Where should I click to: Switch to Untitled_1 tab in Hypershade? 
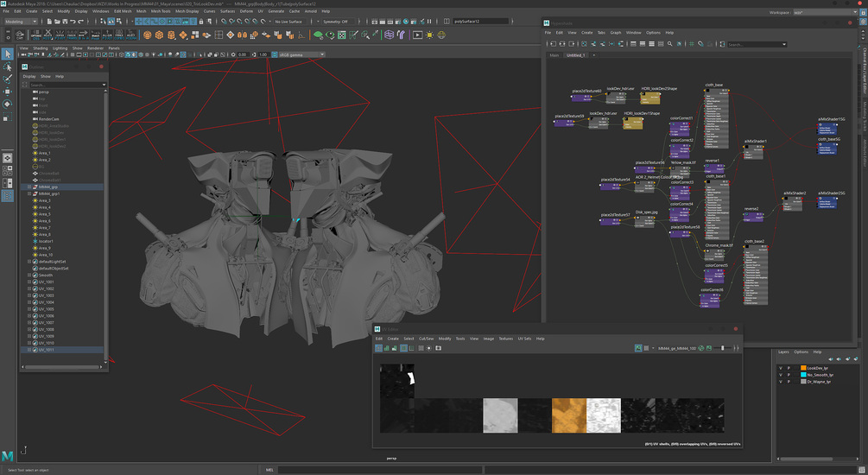click(576, 54)
